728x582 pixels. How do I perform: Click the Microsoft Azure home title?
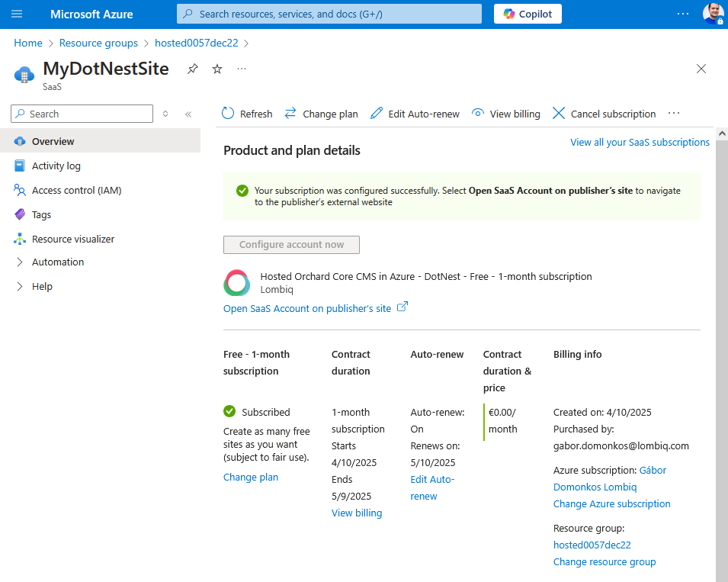(x=91, y=14)
